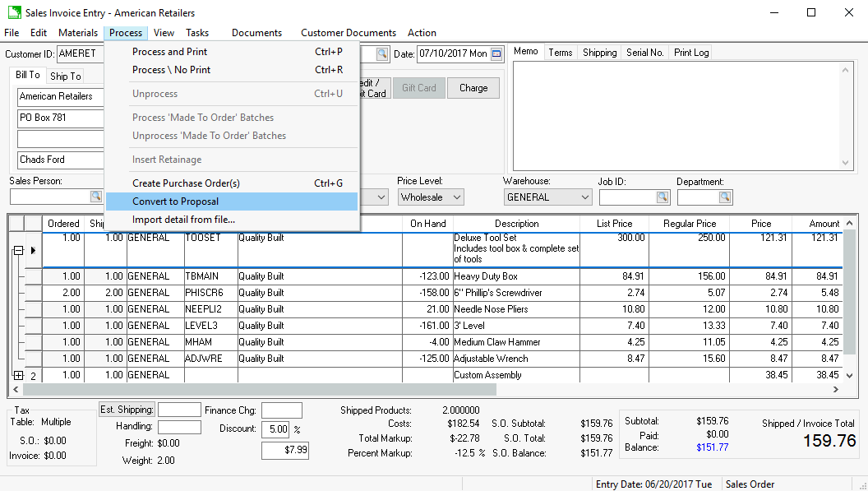Collapse the Deluxe Tool Set kit row

pyautogui.click(x=18, y=251)
